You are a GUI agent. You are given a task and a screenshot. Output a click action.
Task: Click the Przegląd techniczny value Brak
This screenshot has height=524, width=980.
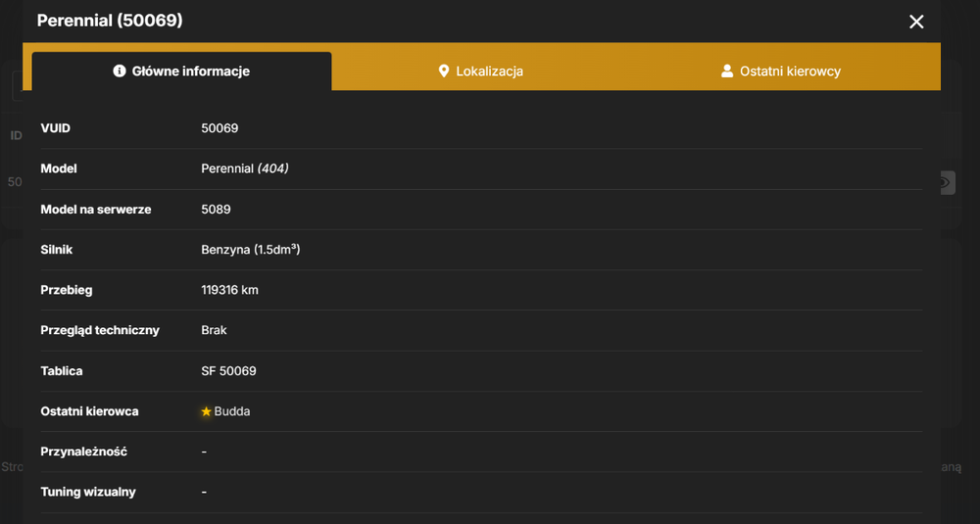coord(214,330)
